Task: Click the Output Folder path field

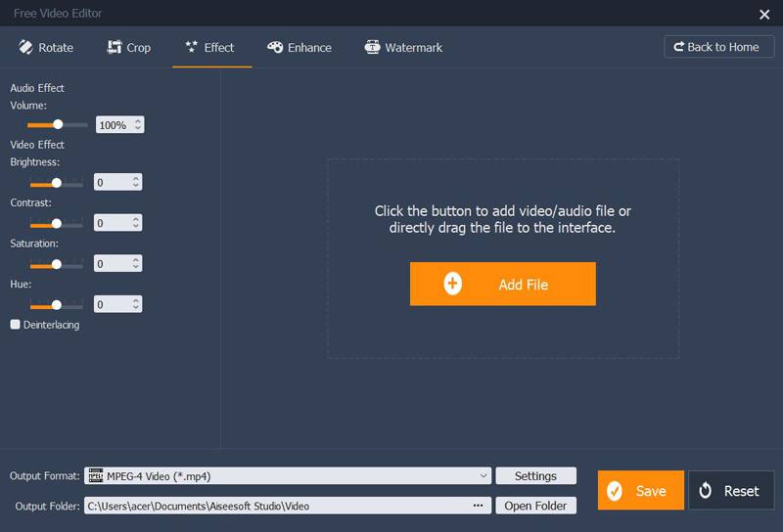Action: [x=288, y=506]
